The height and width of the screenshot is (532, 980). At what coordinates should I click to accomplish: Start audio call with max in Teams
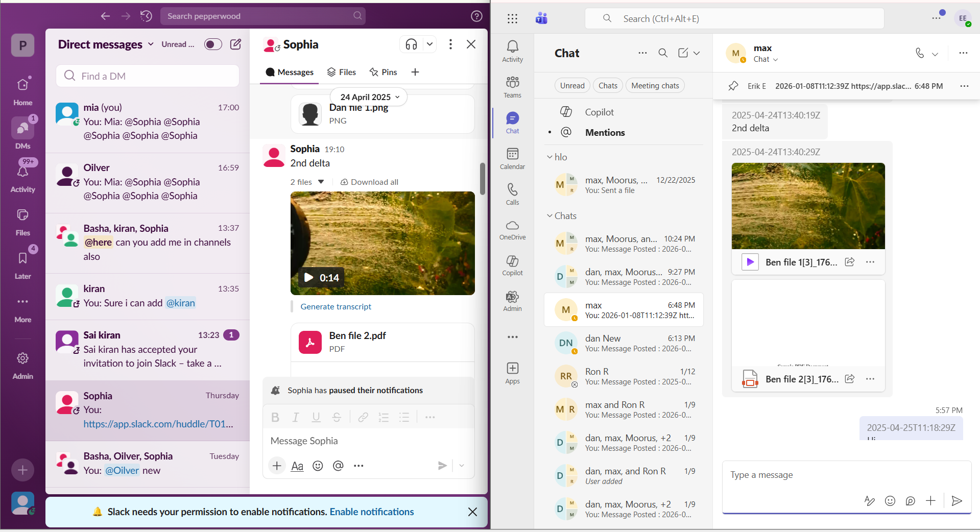click(x=920, y=53)
